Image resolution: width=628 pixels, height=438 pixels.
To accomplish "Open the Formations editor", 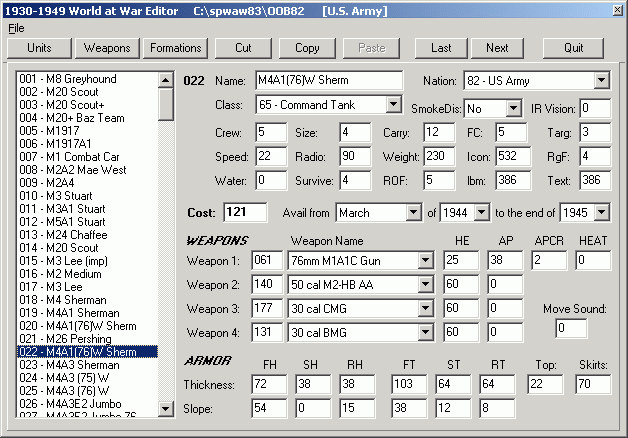I will [175, 48].
